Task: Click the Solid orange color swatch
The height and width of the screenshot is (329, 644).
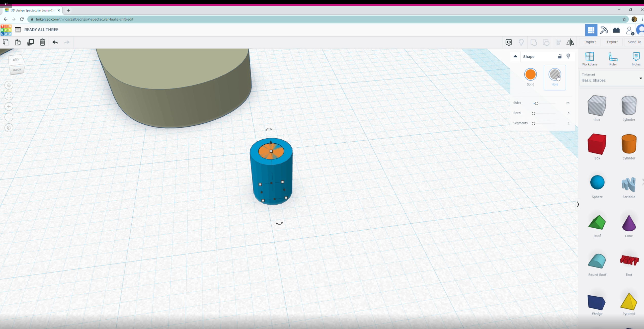Action: coord(530,75)
